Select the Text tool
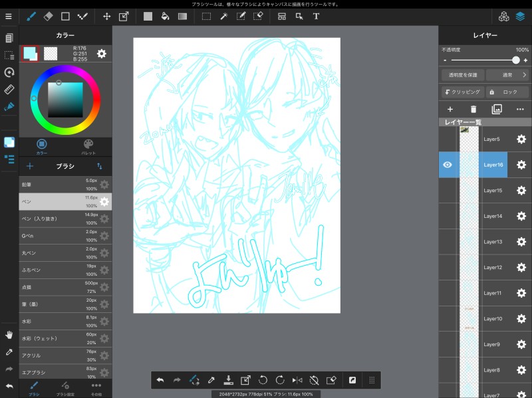The width and height of the screenshot is (532, 398). [x=316, y=16]
